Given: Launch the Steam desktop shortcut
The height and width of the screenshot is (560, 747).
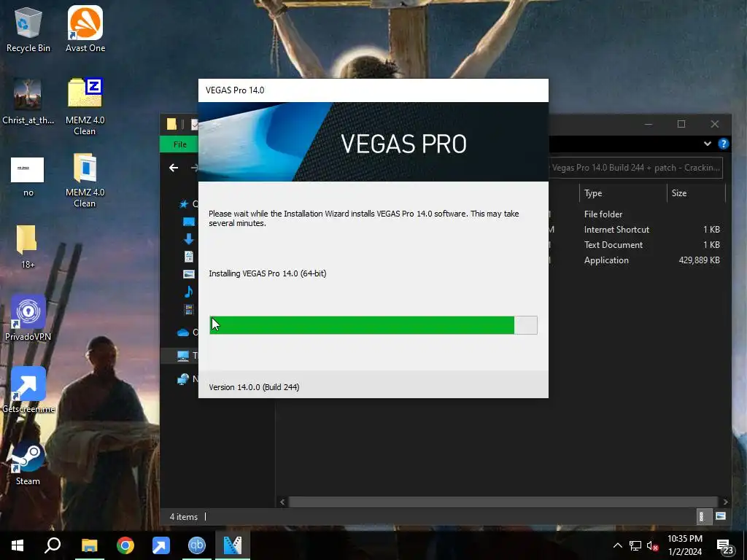Looking at the screenshot, I should pos(28,463).
